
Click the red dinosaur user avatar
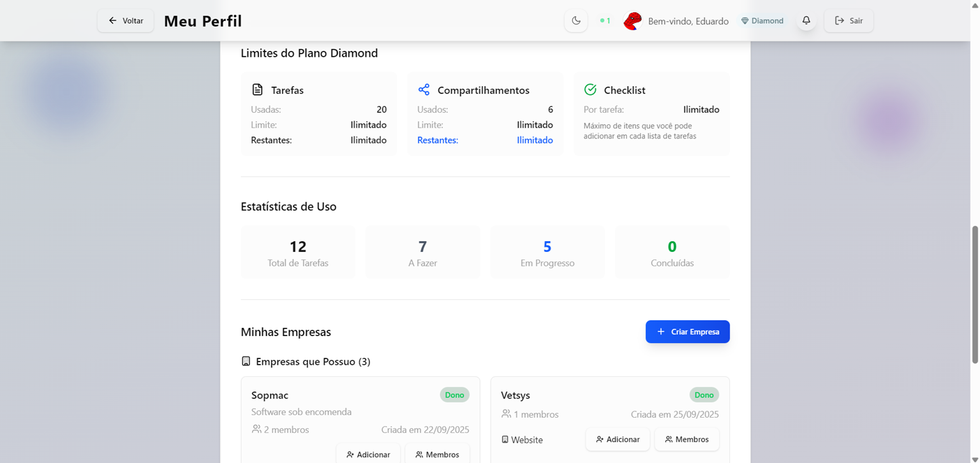coord(632,21)
